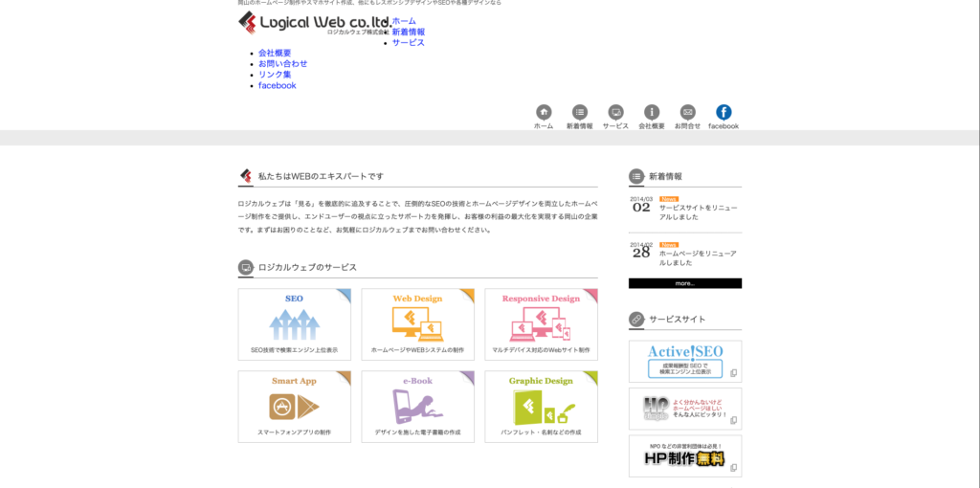Open the HP制作無料 banner
Image resolution: width=980 pixels, height=488 pixels.
pos(685,456)
